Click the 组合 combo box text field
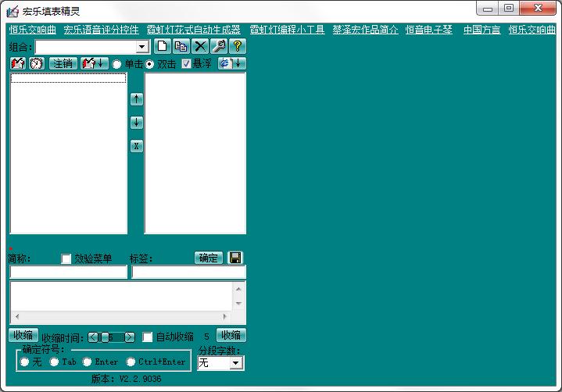 coord(86,47)
